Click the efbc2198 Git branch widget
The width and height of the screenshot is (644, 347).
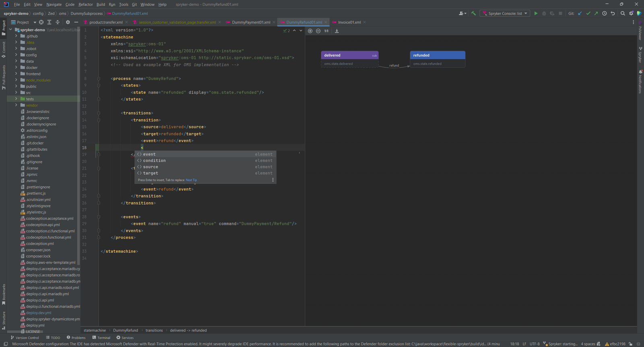615,344
